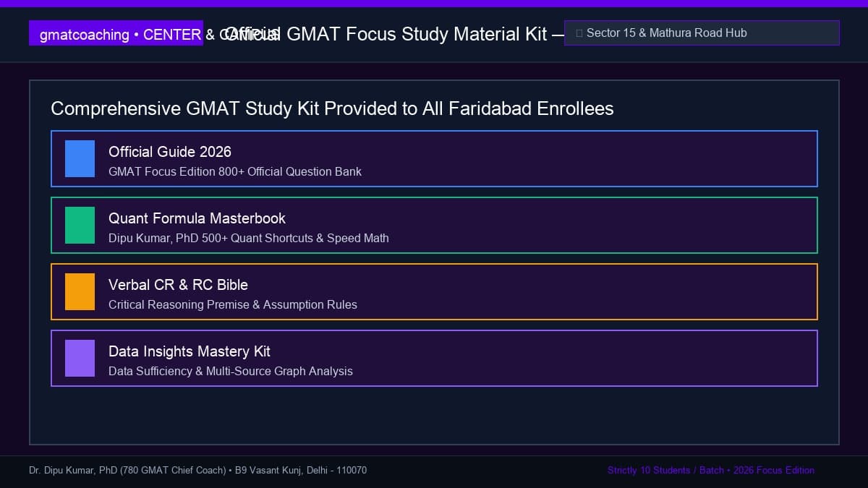The height and width of the screenshot is (488, 868).
Task: Click the blue Official Guide 2026 book icon
Action: tap(80, 158)
